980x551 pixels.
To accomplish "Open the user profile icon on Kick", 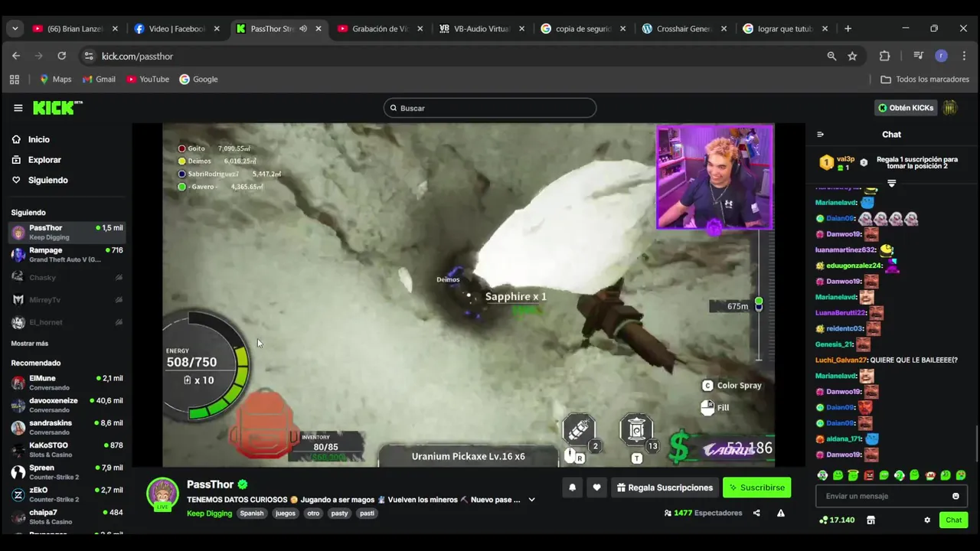I will coord(949,108).
